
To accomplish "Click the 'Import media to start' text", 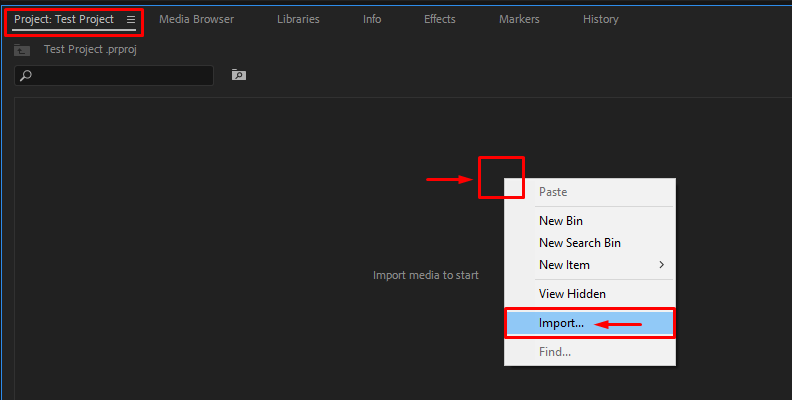I will [x=425, y=275].
